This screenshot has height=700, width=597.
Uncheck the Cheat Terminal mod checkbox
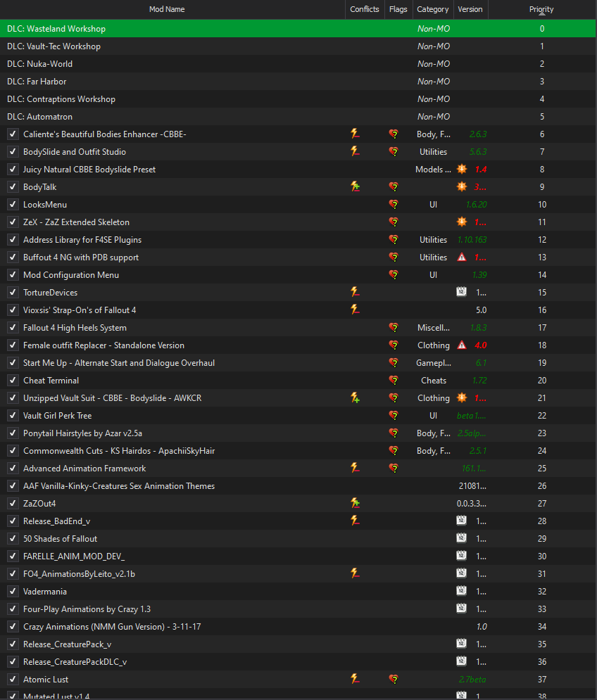point(13,381)
